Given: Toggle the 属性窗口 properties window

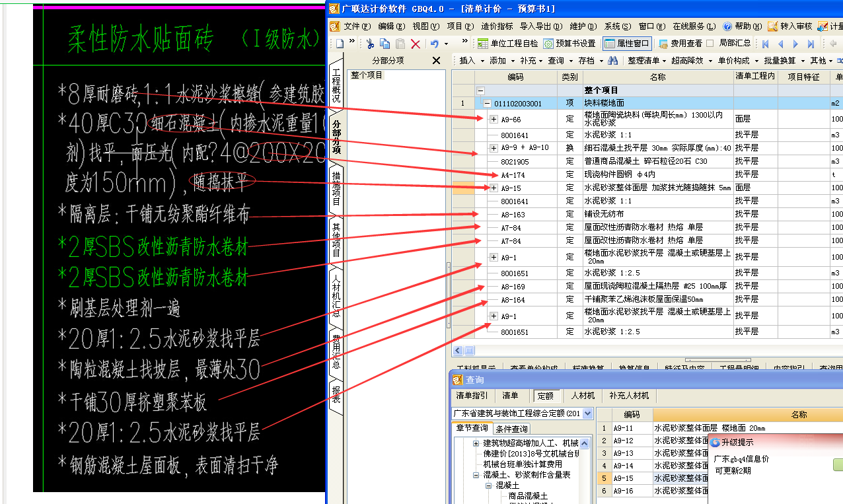Looking at the screenshot, I should [627, 44].
